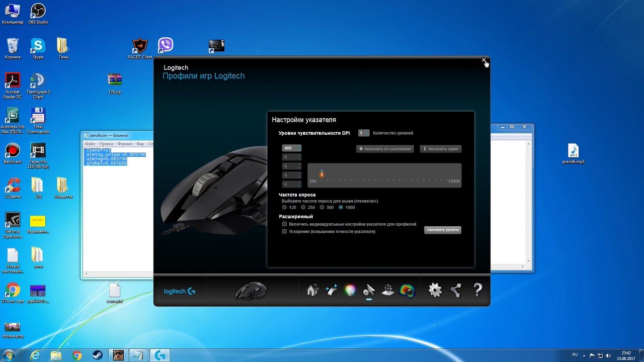Click the orange DPI slider marker
644x362 pixels.
pyautogui.click(x=321, y=174)
